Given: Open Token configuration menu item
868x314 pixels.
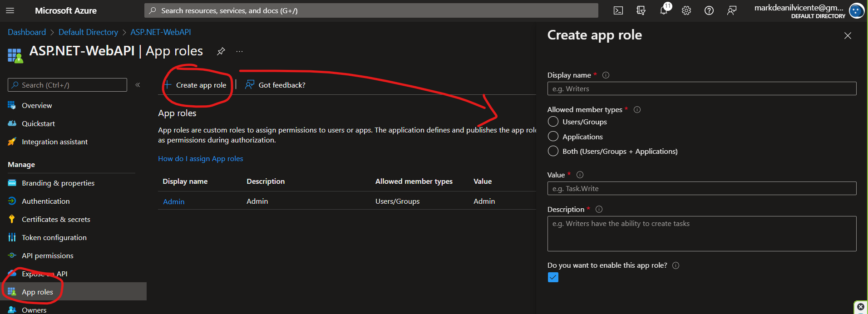Looking at the screenshot, I should pyautogui.click(x=54, y=237).
